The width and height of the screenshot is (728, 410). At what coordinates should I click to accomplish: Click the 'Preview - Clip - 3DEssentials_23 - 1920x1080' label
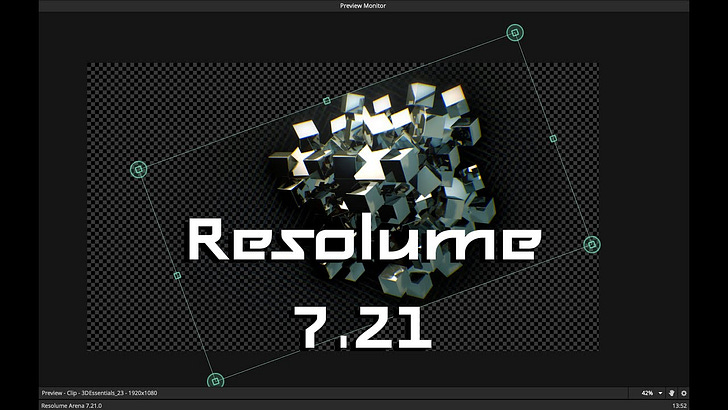99,393
